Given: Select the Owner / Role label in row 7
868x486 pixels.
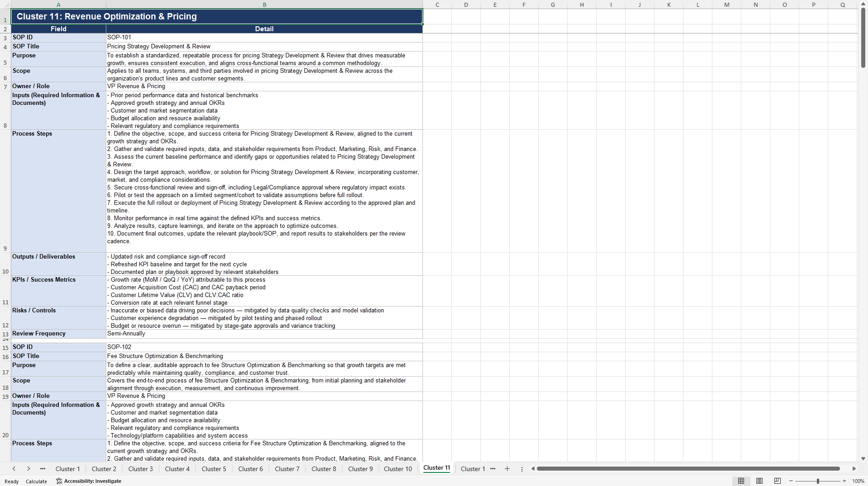Looking at the screenshot, I should click(58, 86).
